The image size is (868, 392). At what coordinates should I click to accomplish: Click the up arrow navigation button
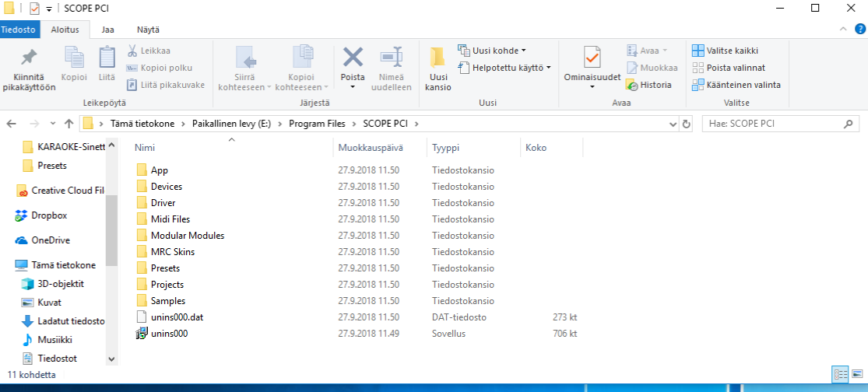(x=69, y=124)
